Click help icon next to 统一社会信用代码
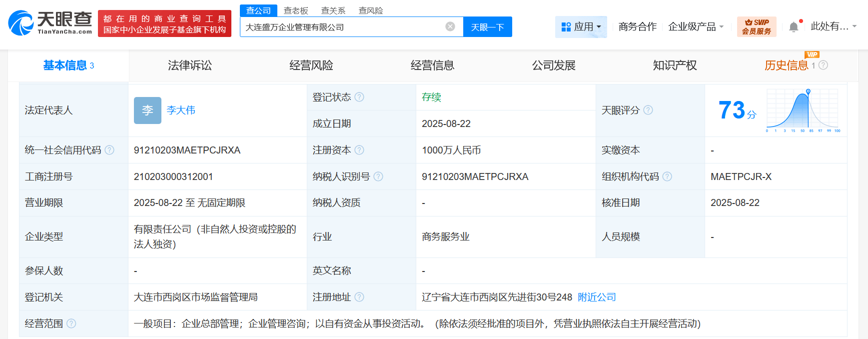 click(x=109, y=150)
